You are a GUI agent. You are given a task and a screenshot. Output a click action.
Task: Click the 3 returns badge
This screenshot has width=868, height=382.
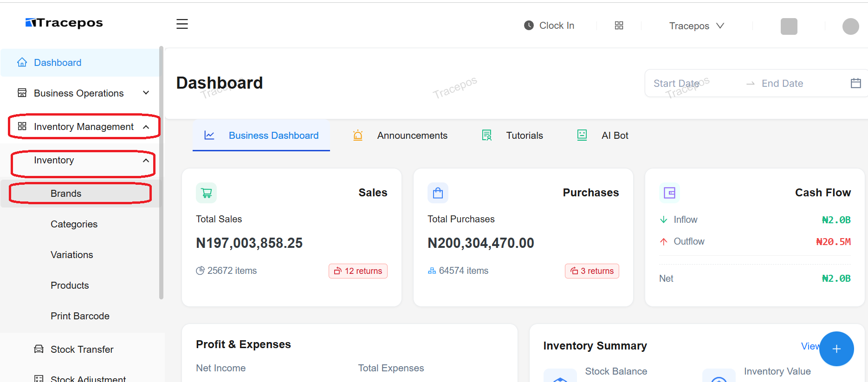[x=592, y=271]
